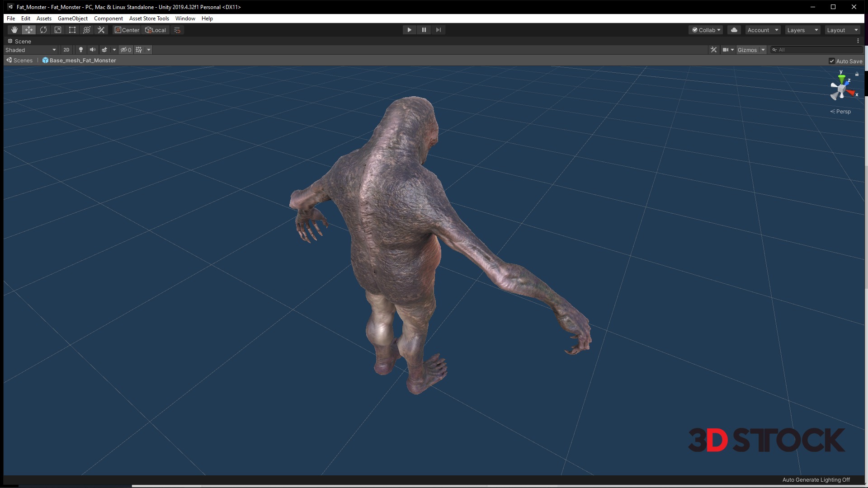This screenshot has width=868, height=488.
Task: Select the combined Transform tool
Action: point(87,30)
